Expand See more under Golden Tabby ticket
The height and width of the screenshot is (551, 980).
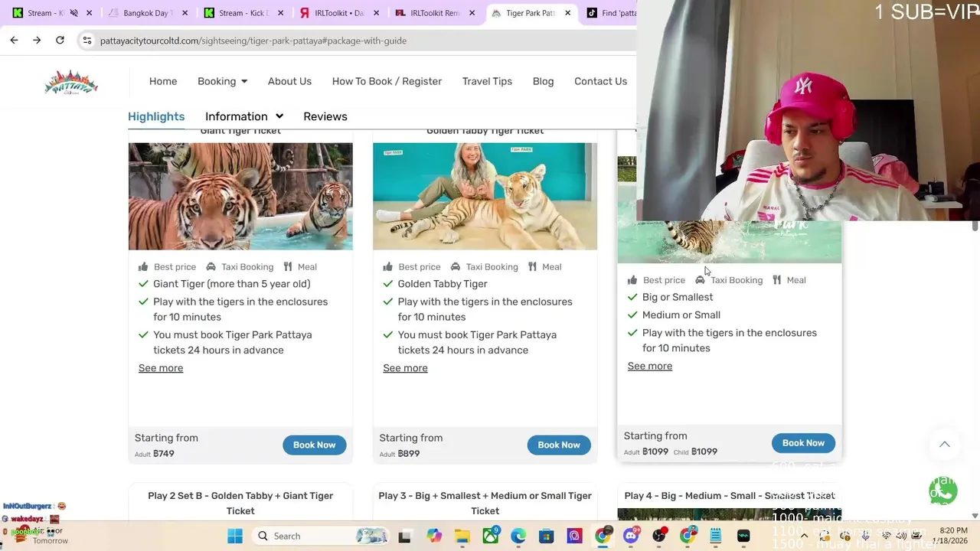(405, 368)
